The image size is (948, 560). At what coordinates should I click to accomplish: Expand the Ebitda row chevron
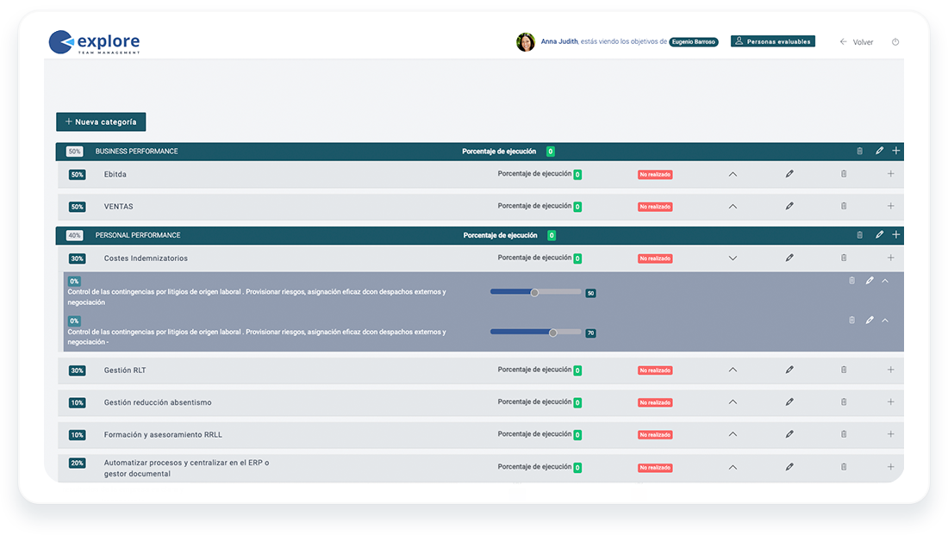[x=733, y=174]
